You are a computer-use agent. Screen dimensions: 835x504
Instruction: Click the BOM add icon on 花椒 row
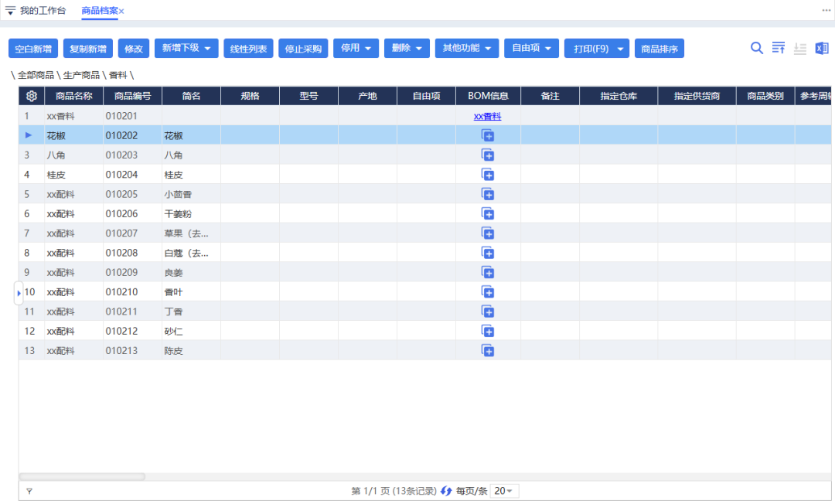[x=488, y=135]
